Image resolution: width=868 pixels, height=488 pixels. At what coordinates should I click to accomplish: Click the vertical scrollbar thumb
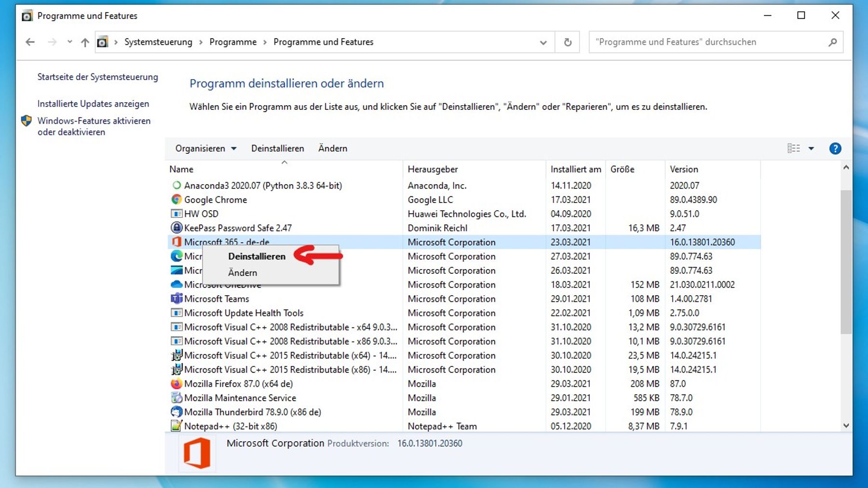(x=846, y=262)
